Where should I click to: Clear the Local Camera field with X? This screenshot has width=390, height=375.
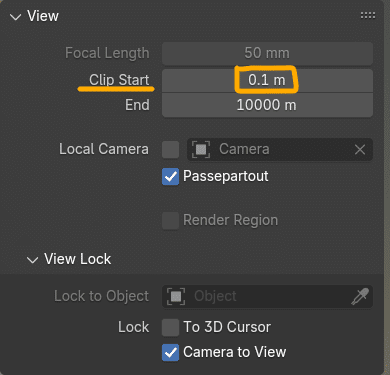pyautogui.click(x=360, y=149)
